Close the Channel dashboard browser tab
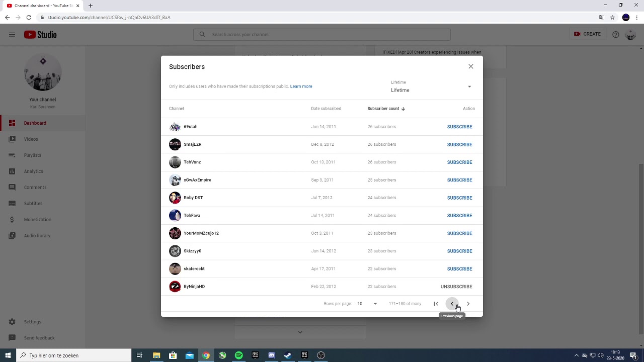 (77, 6)
